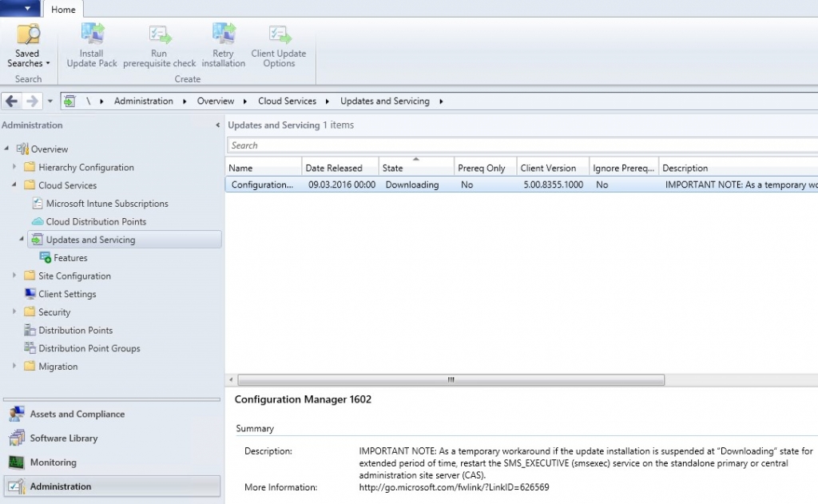Screen dimensions: 818x504
Task: Expand the Site Configuration node
Action: coord(14,275)
